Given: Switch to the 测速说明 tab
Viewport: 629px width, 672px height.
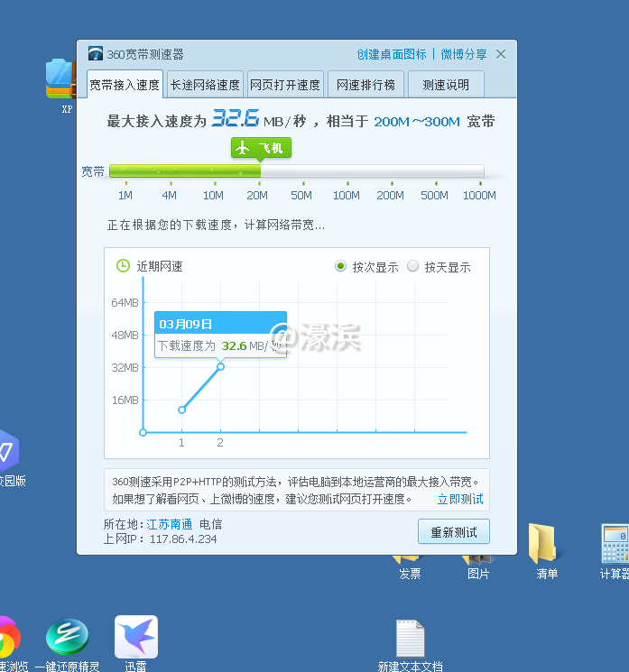Looking at the screenshot, I should [446, 85].
